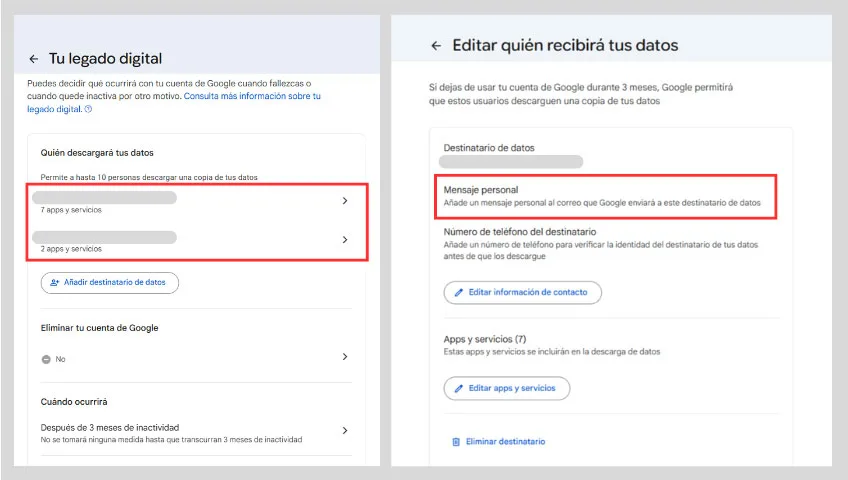
Task: Open Número de teléfono del destinatario option
Action: 601,243
